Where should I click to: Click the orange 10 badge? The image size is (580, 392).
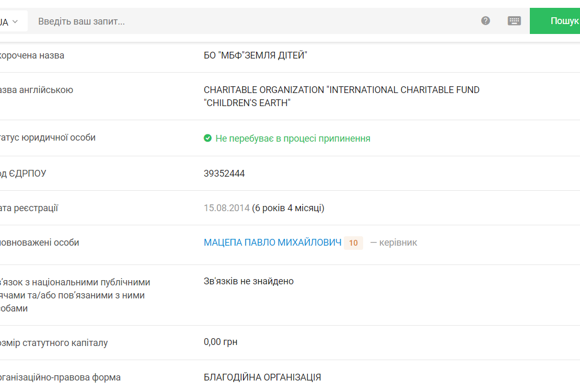[353, 243]
